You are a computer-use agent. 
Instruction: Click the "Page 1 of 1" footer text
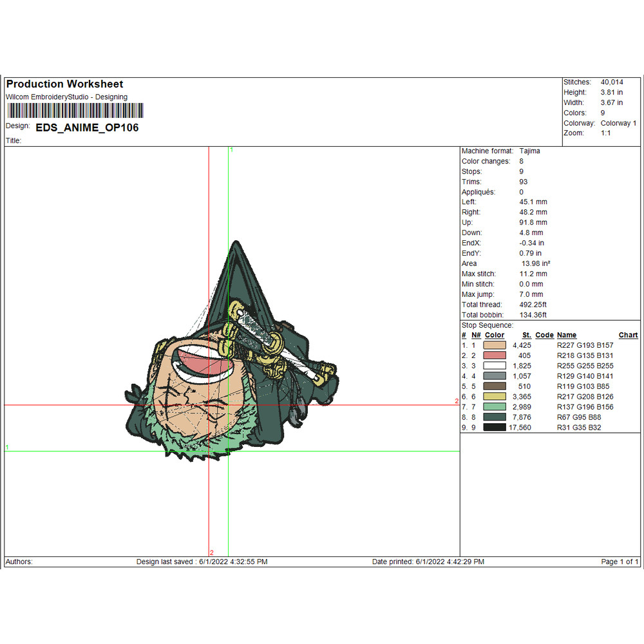pos(620,562)
